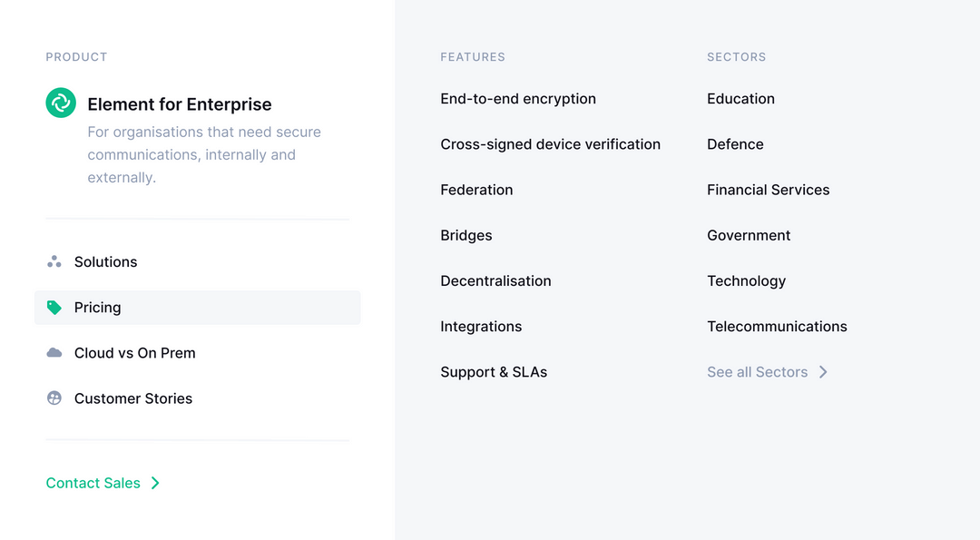View Support & SLAs page
This screenshot has width=980, height=540.
click(494, 372)
